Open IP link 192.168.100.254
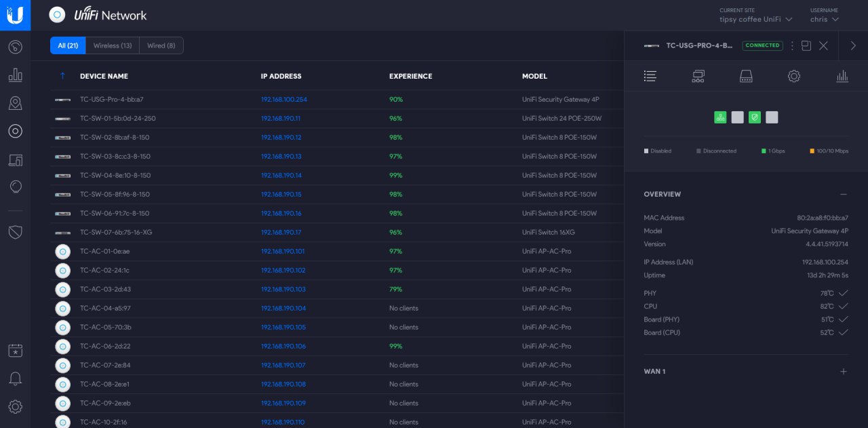This screenshot has height=428, width=868. tap(284, 100)
